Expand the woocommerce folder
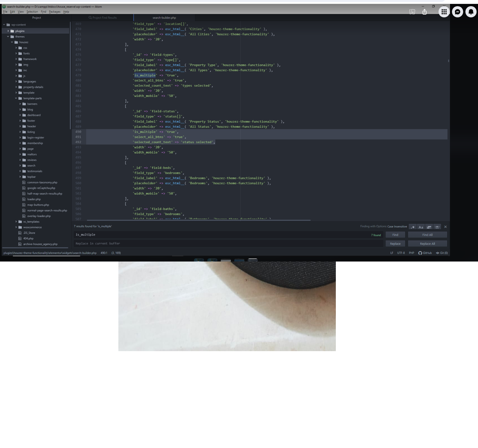The height and width of the screenshot is (448, 478). click(16, 227)
